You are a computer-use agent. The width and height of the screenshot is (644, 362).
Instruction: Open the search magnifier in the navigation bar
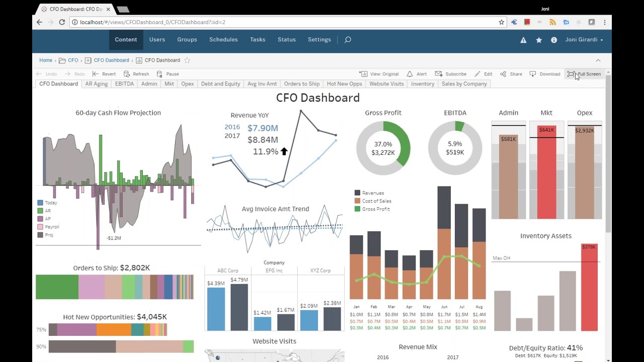[348, 40]
